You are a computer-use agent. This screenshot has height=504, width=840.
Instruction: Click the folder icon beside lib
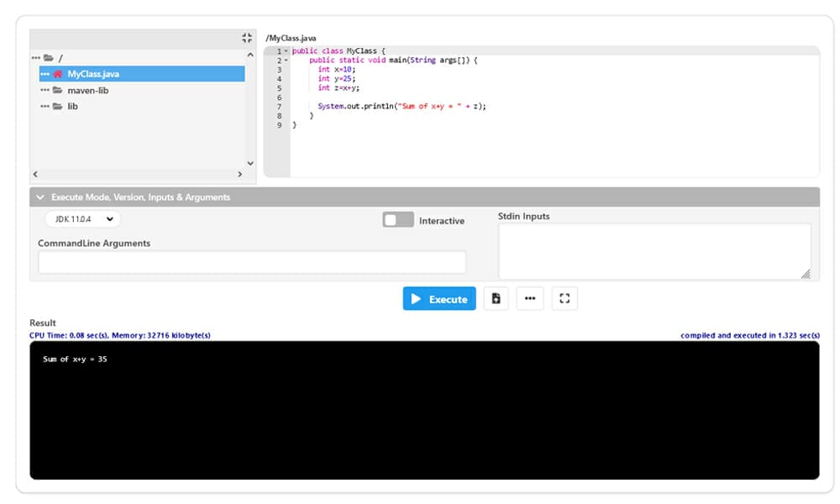tap(59, 106)
